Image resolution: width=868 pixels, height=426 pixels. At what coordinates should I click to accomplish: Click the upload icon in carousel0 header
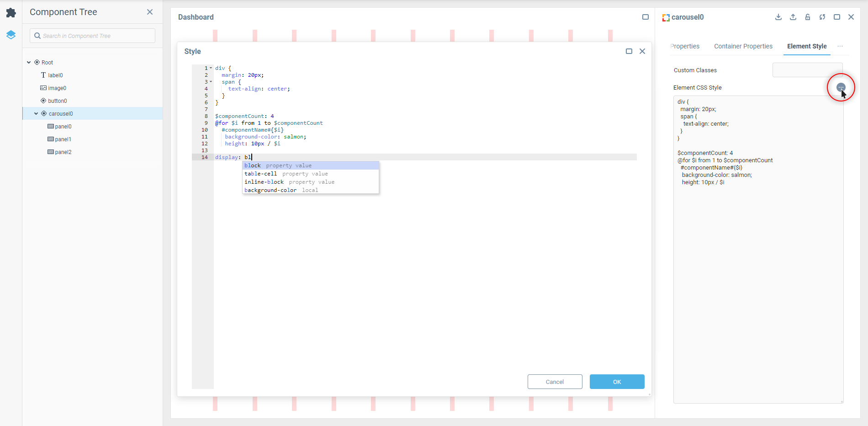793,17
